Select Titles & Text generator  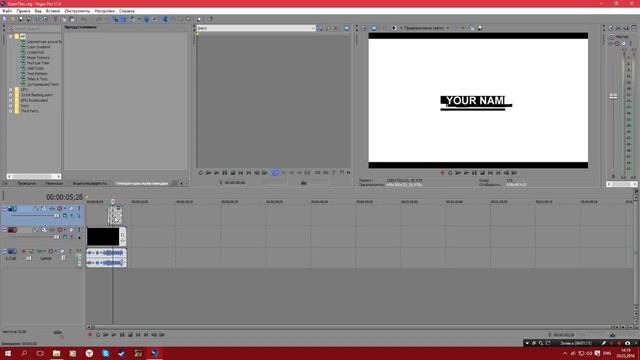(37, 79)
